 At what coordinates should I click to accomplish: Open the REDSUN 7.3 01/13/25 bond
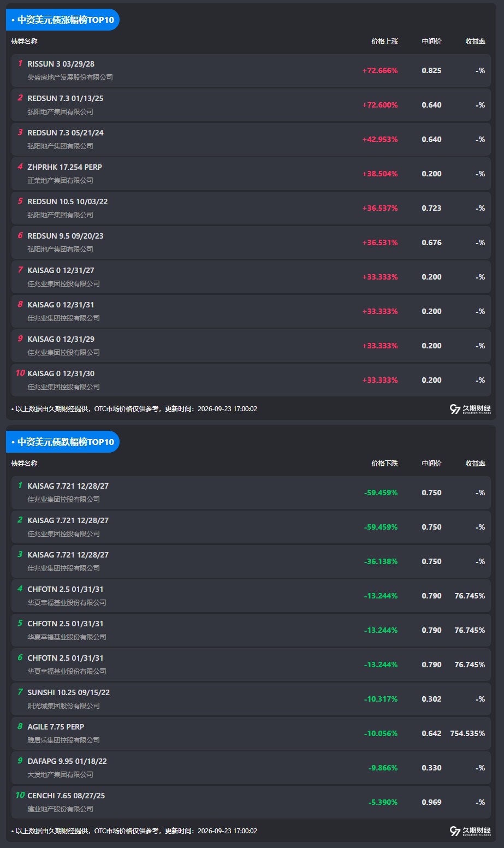pyautogui.click(x=66, y=98)
